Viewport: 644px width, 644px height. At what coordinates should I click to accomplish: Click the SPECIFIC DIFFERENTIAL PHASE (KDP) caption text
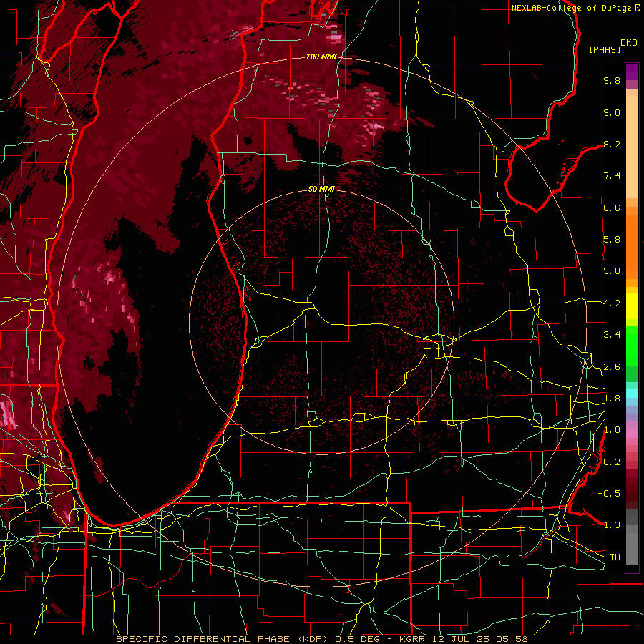click(223, 639)
